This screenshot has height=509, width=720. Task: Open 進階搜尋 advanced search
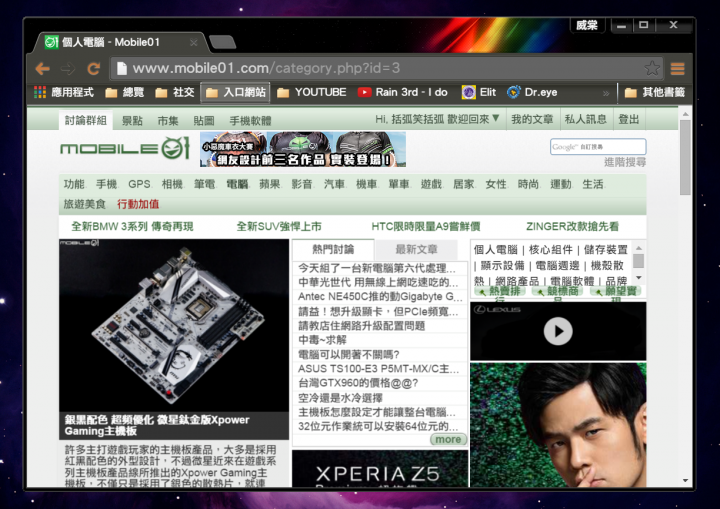(625, 162)
